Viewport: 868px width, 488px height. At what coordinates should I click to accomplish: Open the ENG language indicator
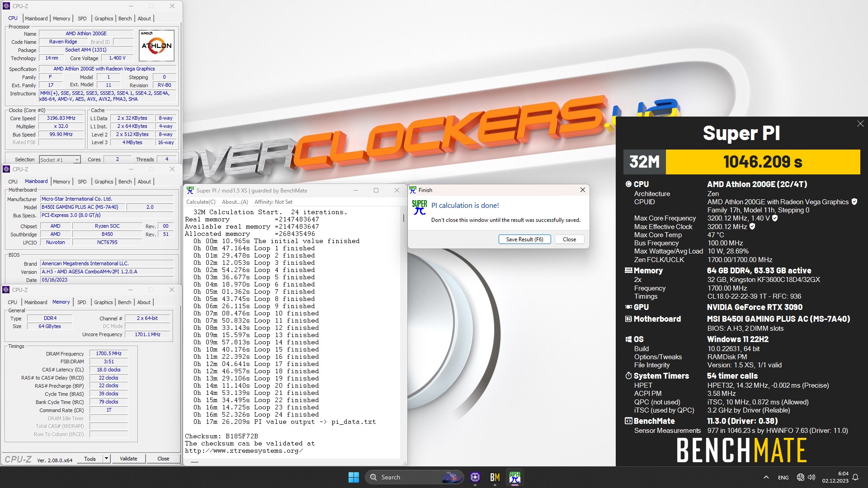coord(783,478)
